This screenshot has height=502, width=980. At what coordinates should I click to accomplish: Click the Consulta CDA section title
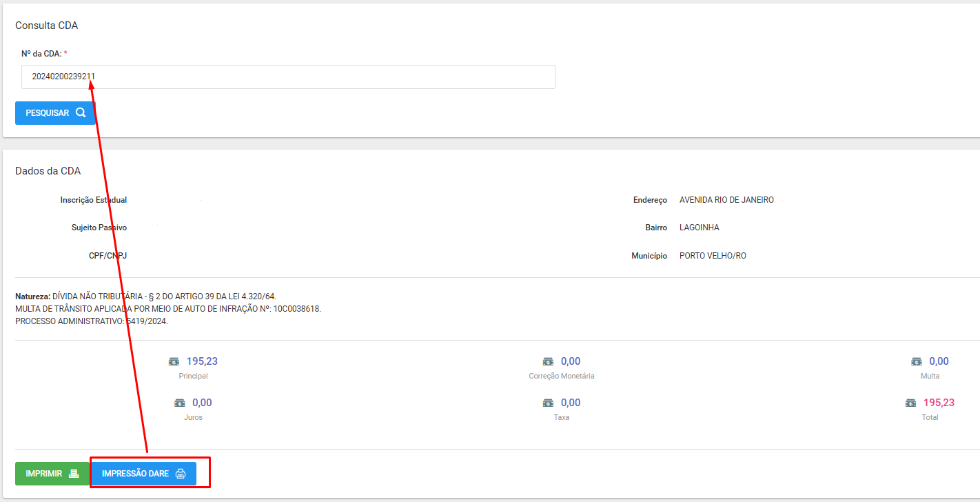(x=46, y=26)
